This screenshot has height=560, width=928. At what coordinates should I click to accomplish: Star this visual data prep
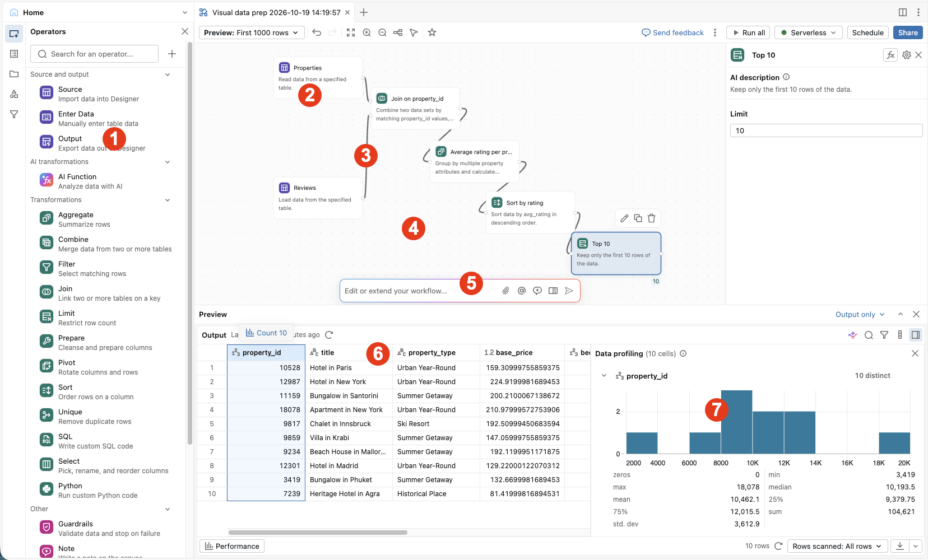click(x=432, y=32)
